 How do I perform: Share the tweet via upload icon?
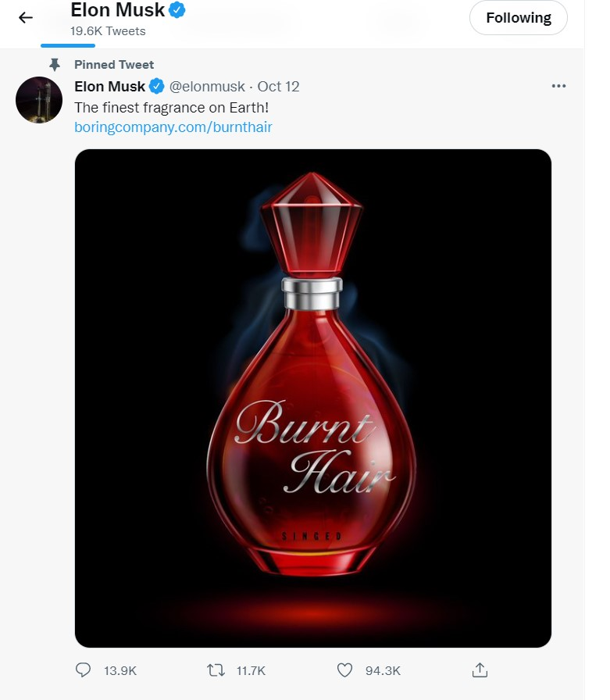click(x=480, y=670)
